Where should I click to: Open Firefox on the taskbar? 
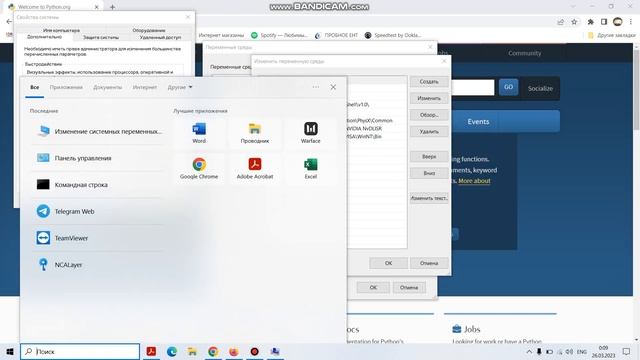(x=234, y=351)
